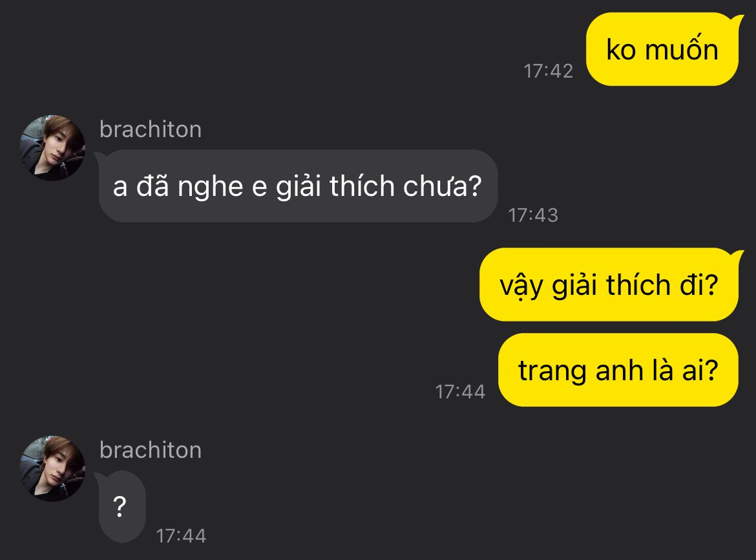Open the brachiton username above the "?" bubble
The width and height of the screenshot is (756, 560).
(151, 450)
